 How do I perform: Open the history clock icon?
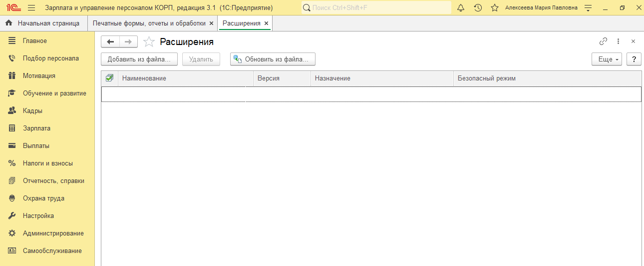tap(478, 8)
